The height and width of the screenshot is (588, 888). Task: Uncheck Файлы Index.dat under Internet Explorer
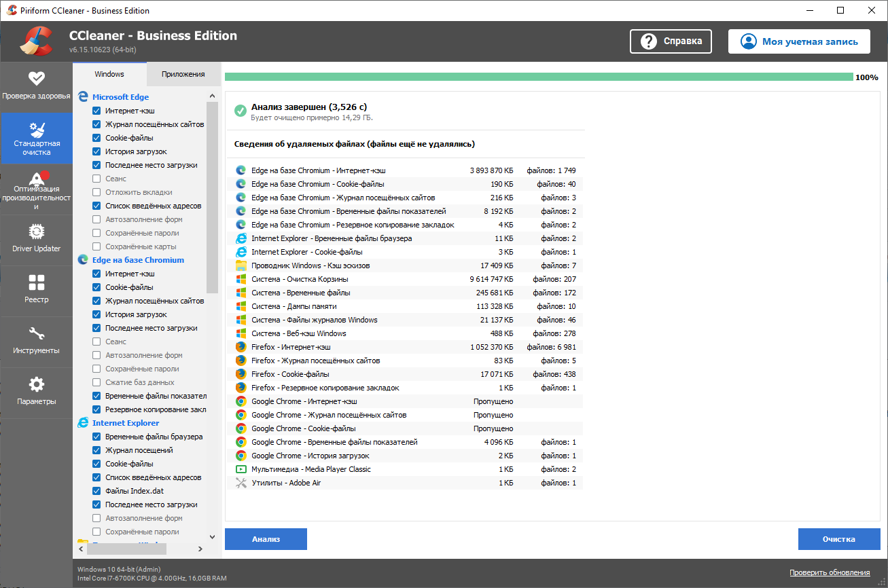(96, 491)
